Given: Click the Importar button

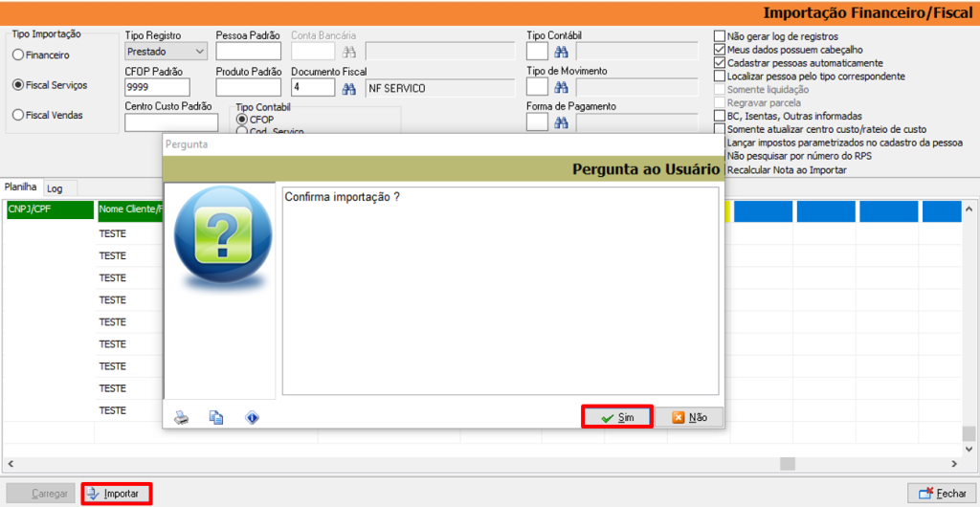Looking at the screenshot, I should click(116, 494).
